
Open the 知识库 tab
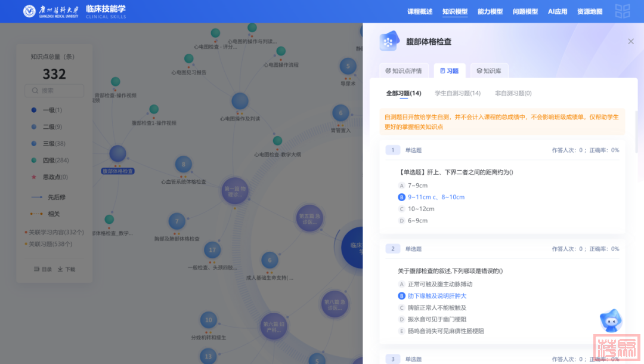[488, 71]
